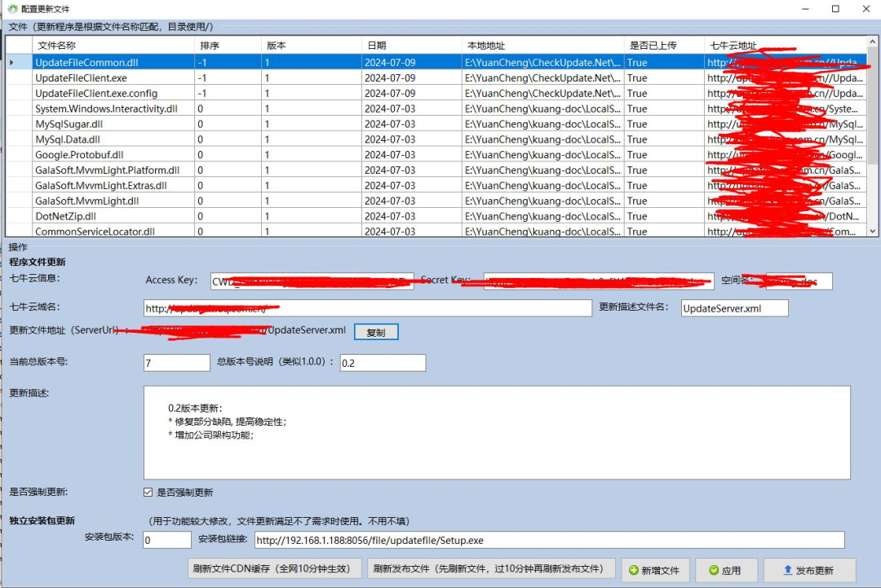Minimize the 配置更新文件 window

[805, 9]
